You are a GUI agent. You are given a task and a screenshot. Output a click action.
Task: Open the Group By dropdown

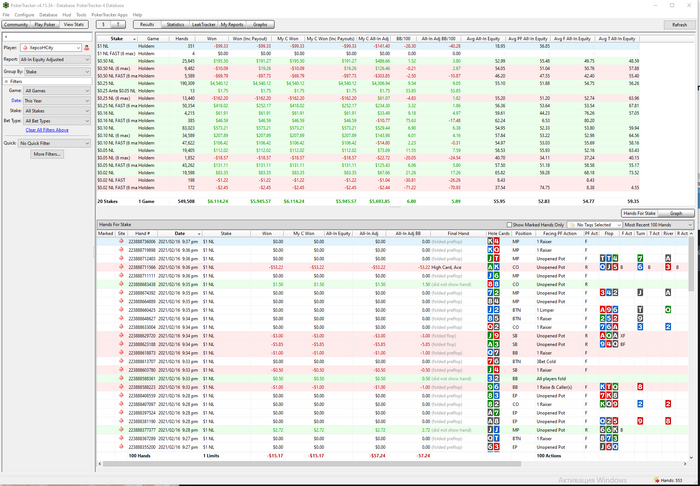click(x=57, y=71)
